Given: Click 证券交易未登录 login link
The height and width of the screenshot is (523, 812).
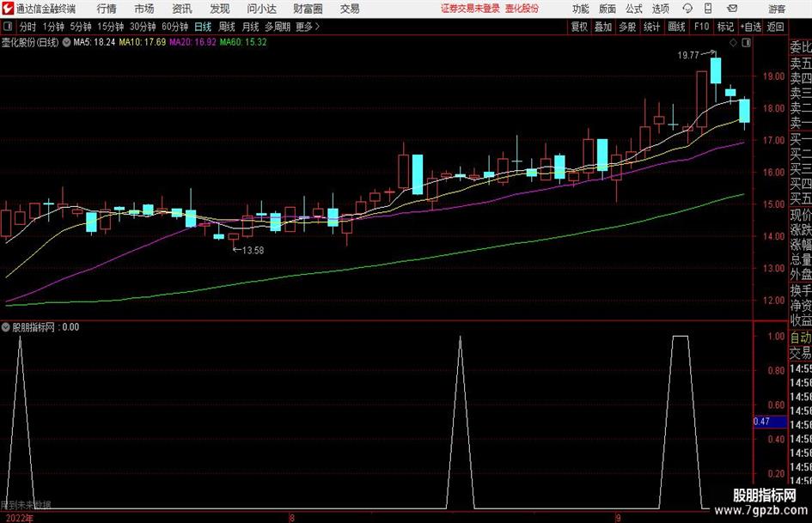Looking at the screenshot, I should pyautogui.click(x=470, y=9).
